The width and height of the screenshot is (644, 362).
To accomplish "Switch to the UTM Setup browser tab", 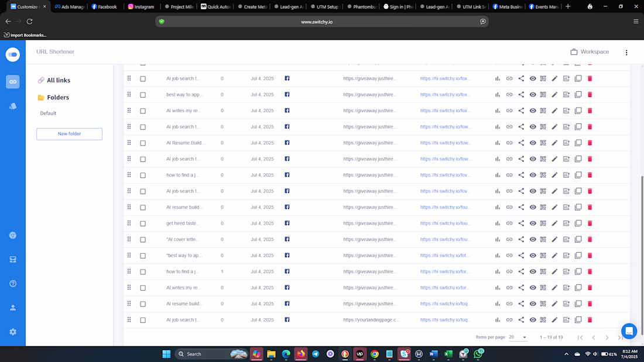I will [324, 6].
